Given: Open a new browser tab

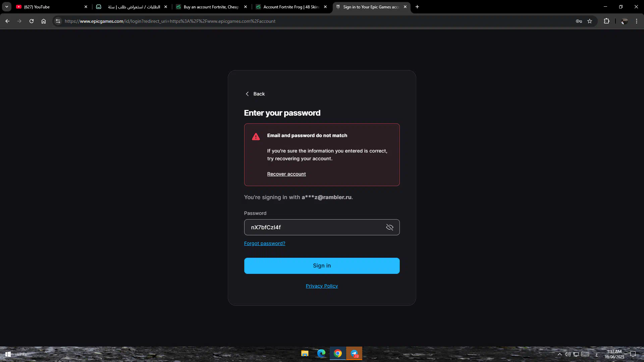Looking at the screenshot, I should pyautogui.click(x=417, y=7).
